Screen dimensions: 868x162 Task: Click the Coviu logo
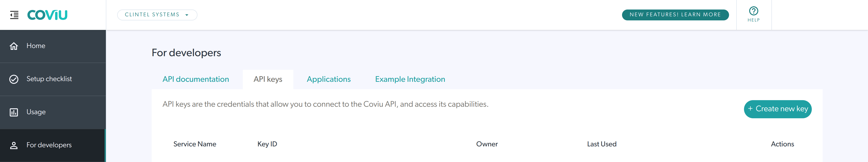click(47, 15)
